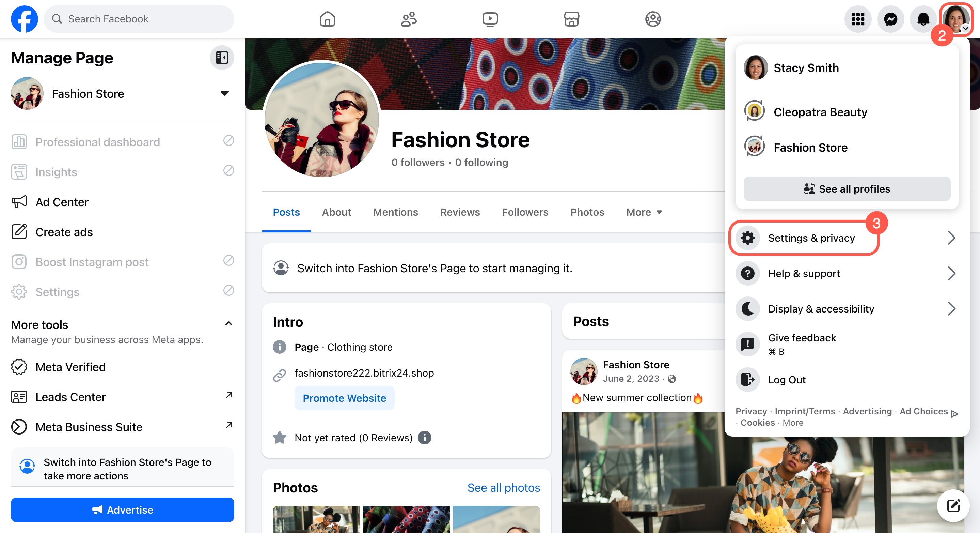Click the See all photos link
Screen dimensions: 980x533
click(503, 488)
